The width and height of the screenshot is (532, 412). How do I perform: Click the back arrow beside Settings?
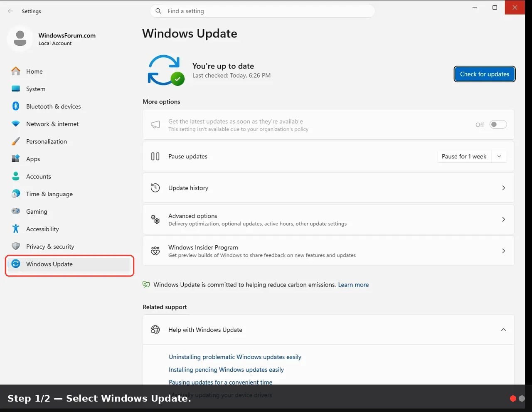[x=10, y=11]
